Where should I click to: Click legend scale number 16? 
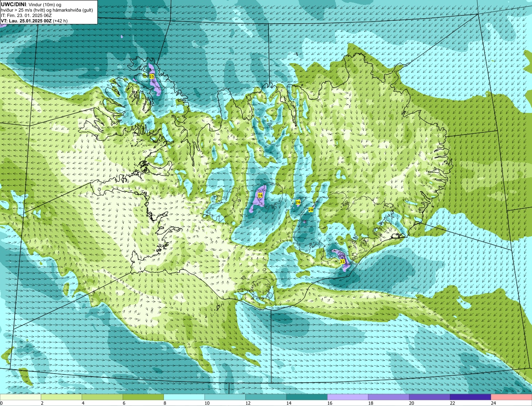click(x=329, y=403)
